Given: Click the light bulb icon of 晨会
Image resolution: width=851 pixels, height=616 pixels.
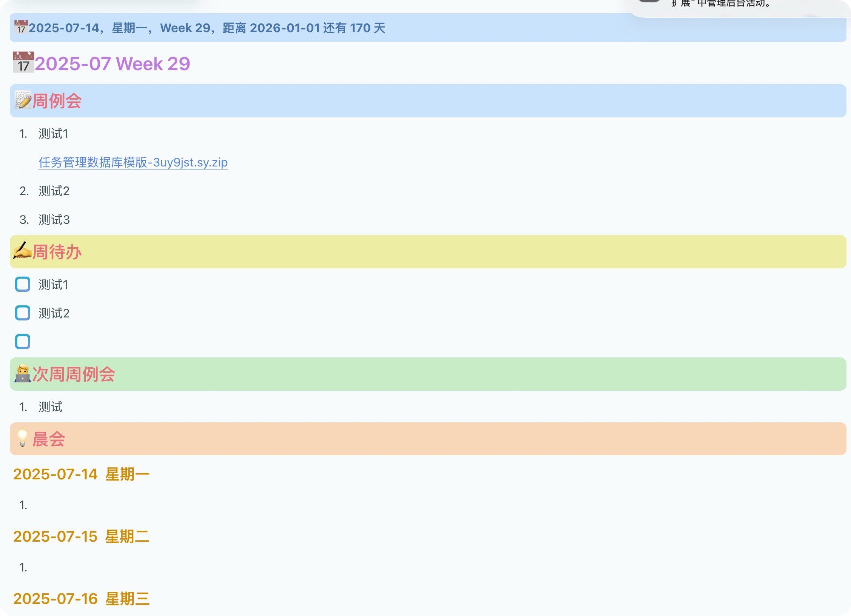Looking at the screenshot, I should [23, 438].
